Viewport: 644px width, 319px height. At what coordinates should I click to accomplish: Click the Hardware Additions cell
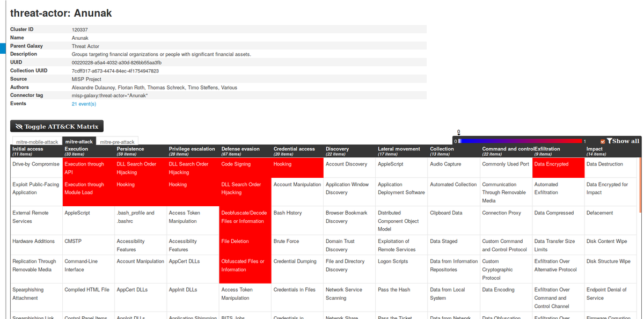(x=36, y=245)
